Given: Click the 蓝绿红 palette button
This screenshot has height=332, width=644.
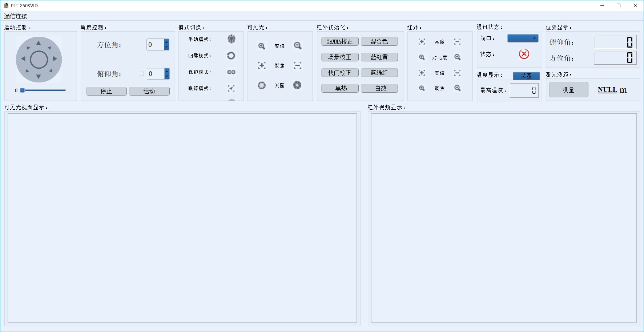Looking at the screenshot, I should coord(379,73).
